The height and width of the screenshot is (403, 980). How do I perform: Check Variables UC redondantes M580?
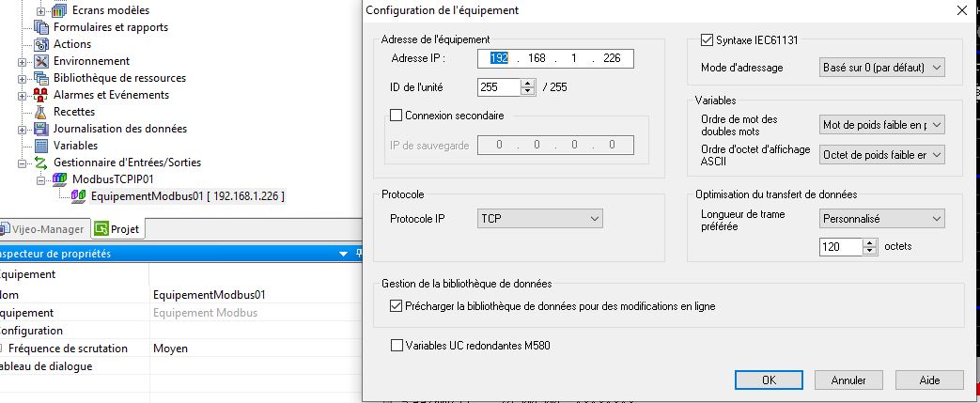(396, 346)
